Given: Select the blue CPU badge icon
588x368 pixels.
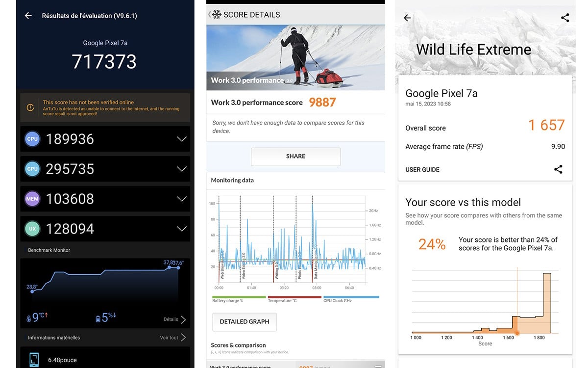Looking at the screenshot, I should point(32,139).
